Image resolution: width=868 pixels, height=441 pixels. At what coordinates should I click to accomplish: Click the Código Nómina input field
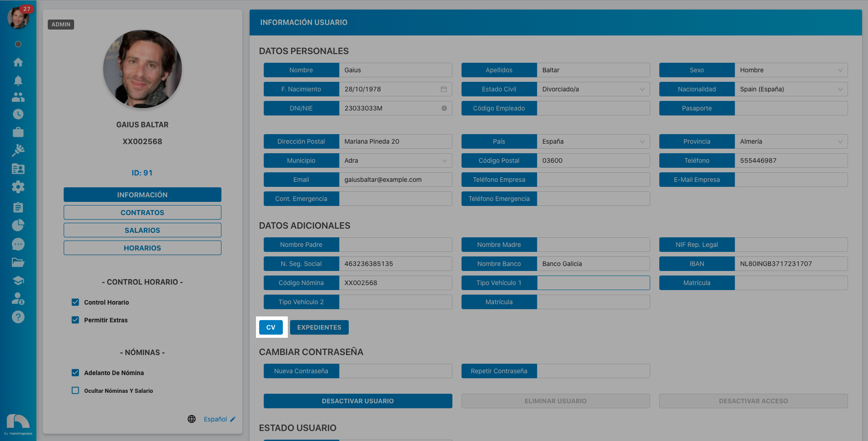[396, 283]
